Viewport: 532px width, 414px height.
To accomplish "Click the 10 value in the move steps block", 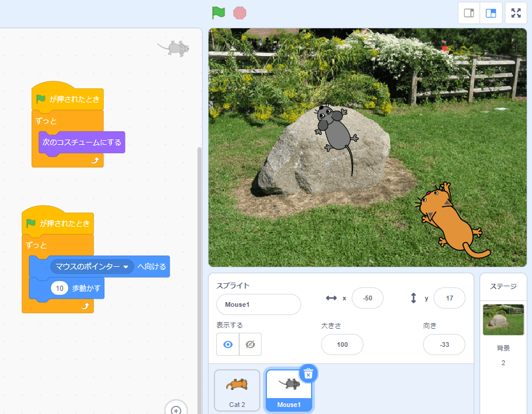I will click(x=60, y=288).
